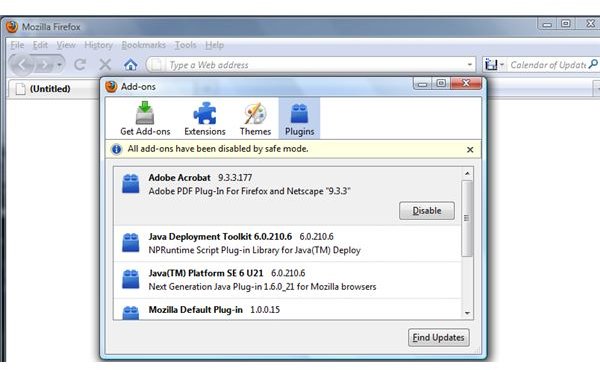Open the search engine selector dropdown
600x370 pixels.
coord(494,65)
